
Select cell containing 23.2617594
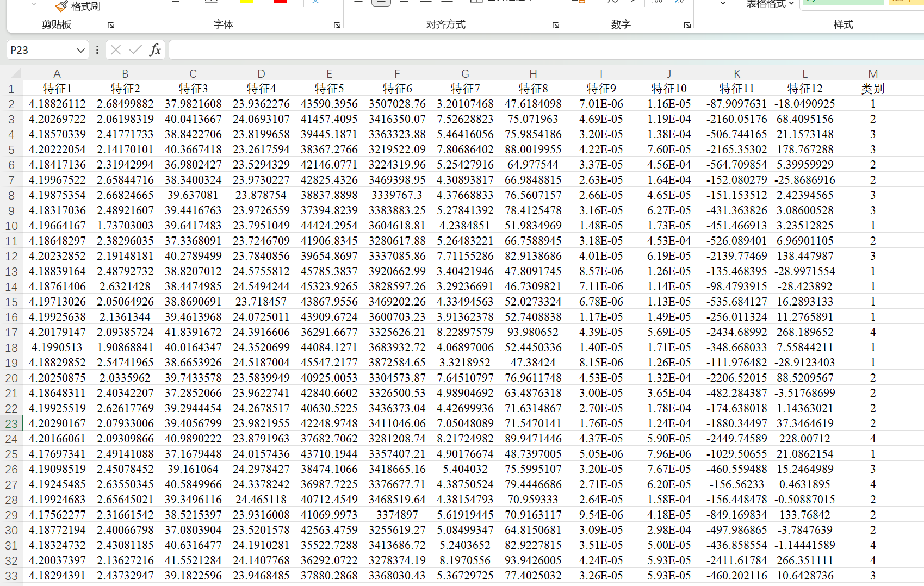[x=261, y=149]
